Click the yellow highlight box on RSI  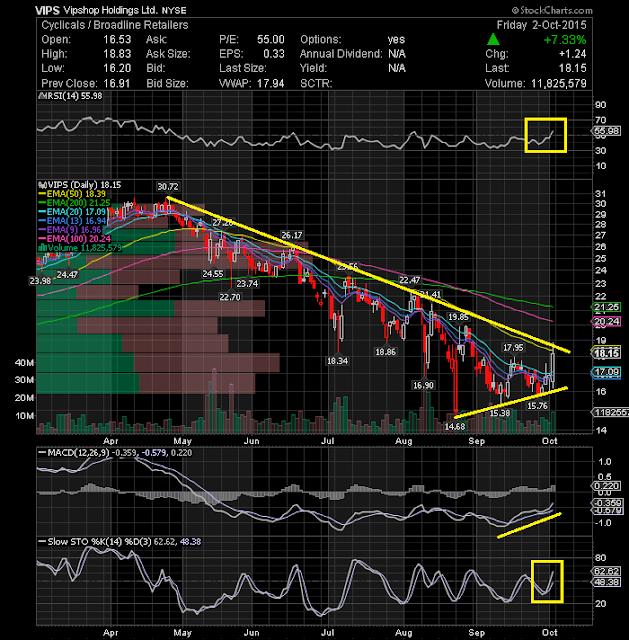click(545, 136)
